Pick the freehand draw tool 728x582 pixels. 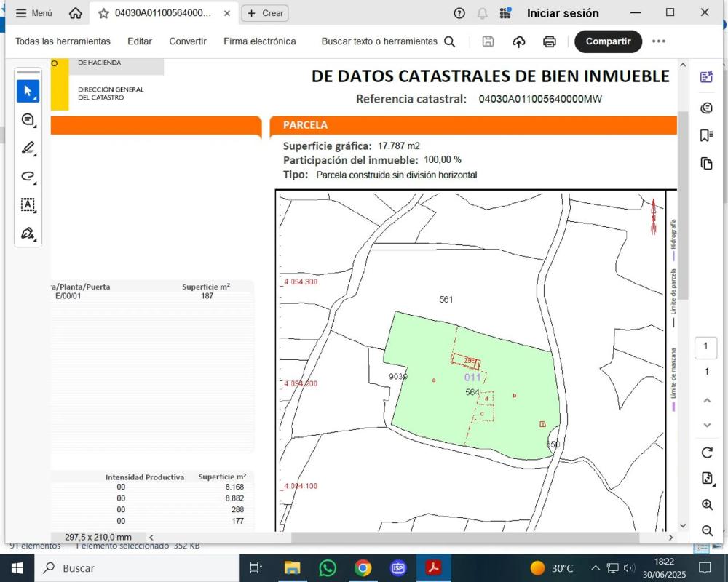click(x=28, y=176)
